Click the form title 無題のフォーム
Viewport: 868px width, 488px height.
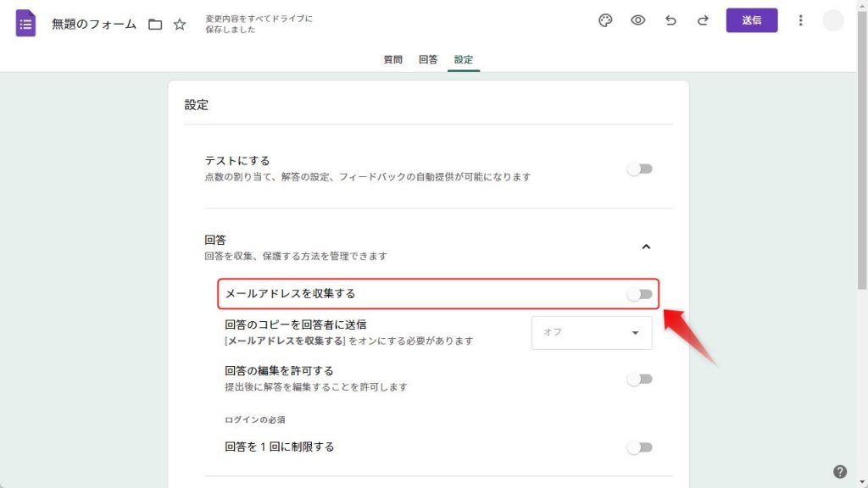(x=94, y=25)
